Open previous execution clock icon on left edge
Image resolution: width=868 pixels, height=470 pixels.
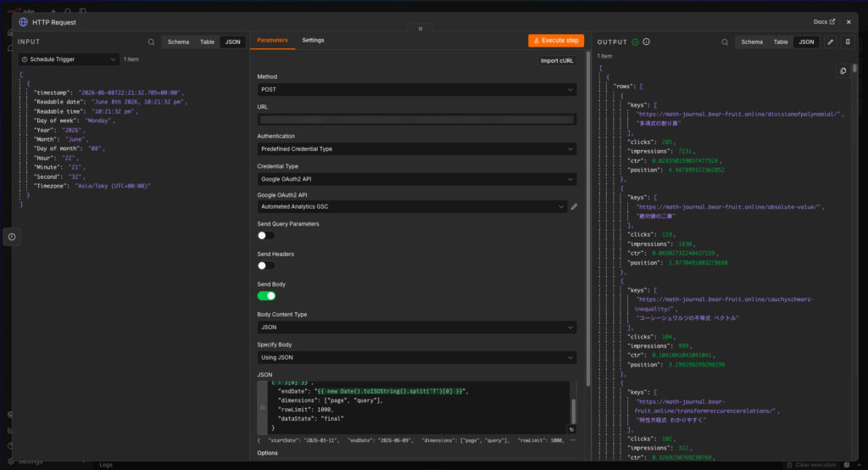pos(12,237)
